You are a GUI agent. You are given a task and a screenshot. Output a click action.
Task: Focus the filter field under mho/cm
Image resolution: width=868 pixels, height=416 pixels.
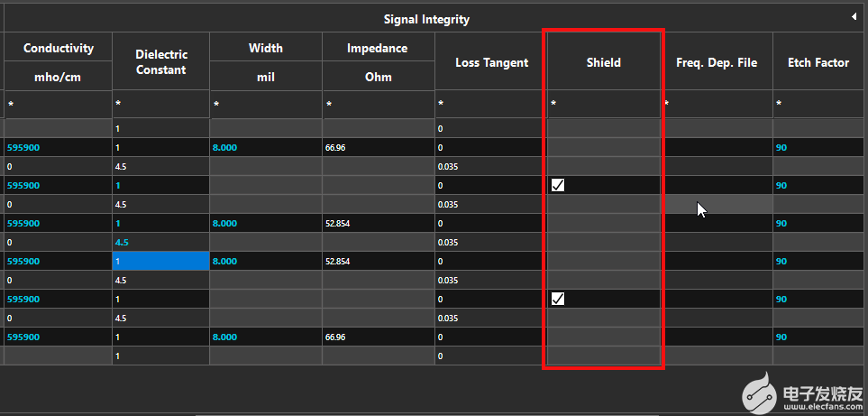point(59,104)
